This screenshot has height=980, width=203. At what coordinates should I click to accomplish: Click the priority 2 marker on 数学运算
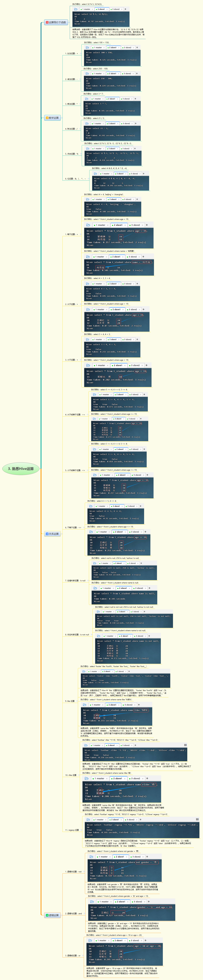pyautogui.click(x=47, y=118)
